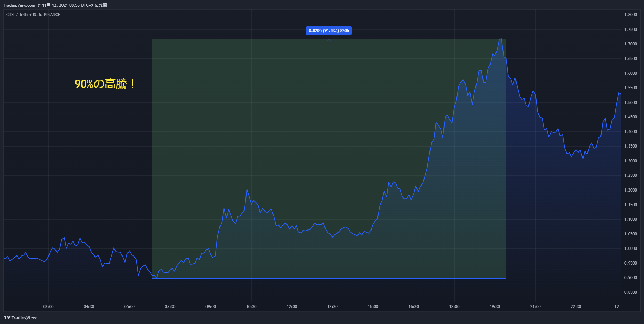644x324 pixels.
Task: Click the 1.5500 price axis label
Action: (631, 88)
